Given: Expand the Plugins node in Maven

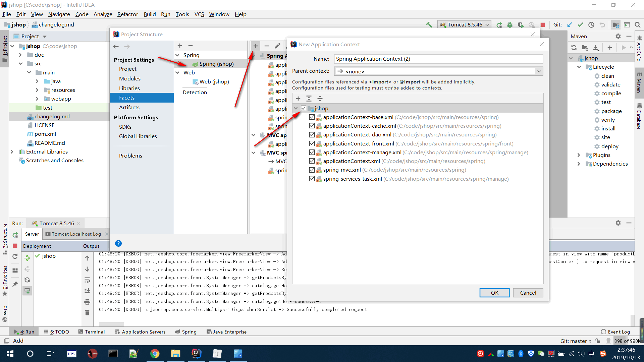Looking at the screenshot, I should [x=579, y=155].
